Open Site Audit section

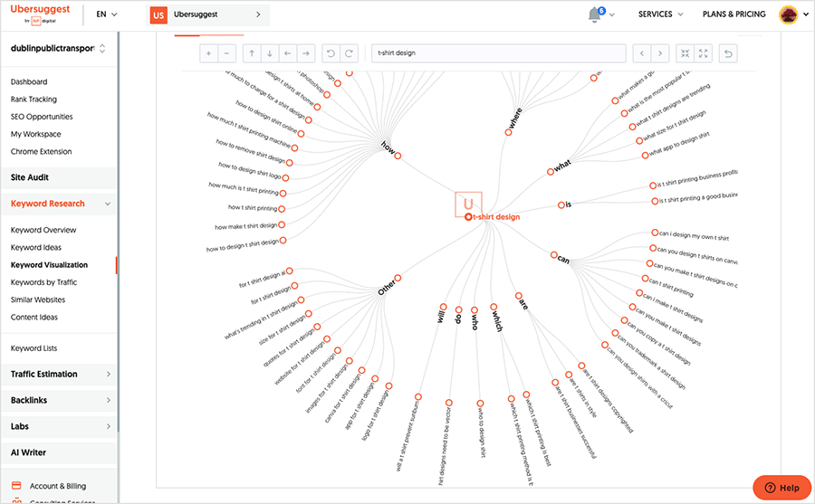click(58, 177)
